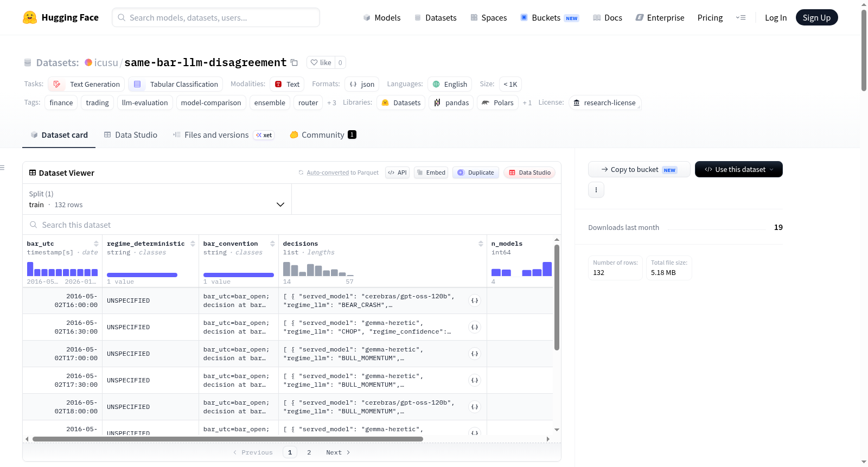The image size is (868, 467).
Task: Select the json format tag
Action: [362, 84]
